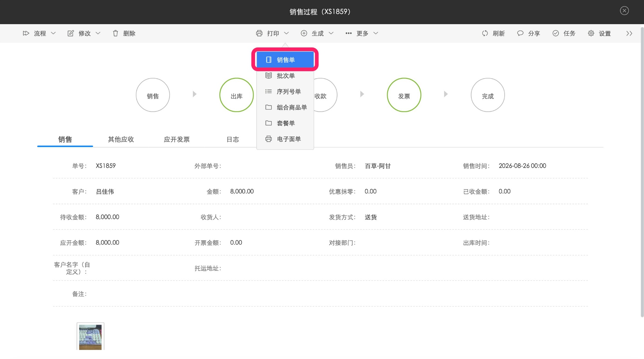This screenshot has height=359, width=644.
Task: Click the 更多 three-dots icon
Action: 348,33
